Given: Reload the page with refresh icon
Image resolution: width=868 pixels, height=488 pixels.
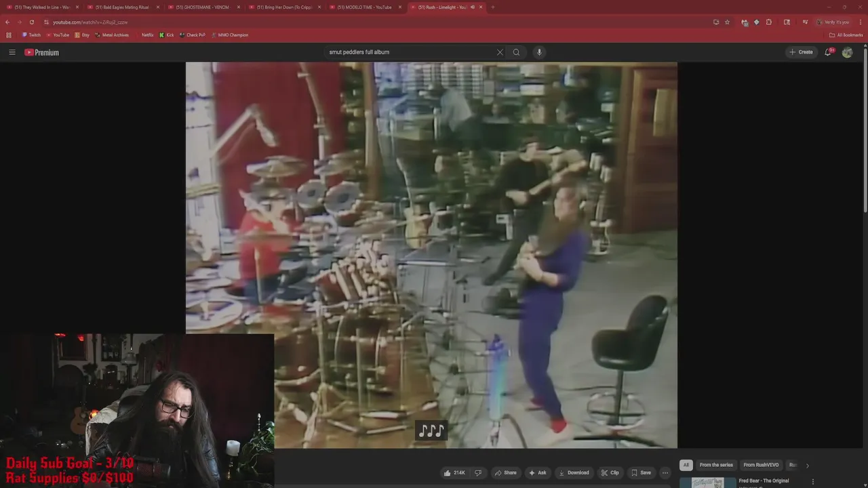Looking at the screenshot, I should coord(31,22).
